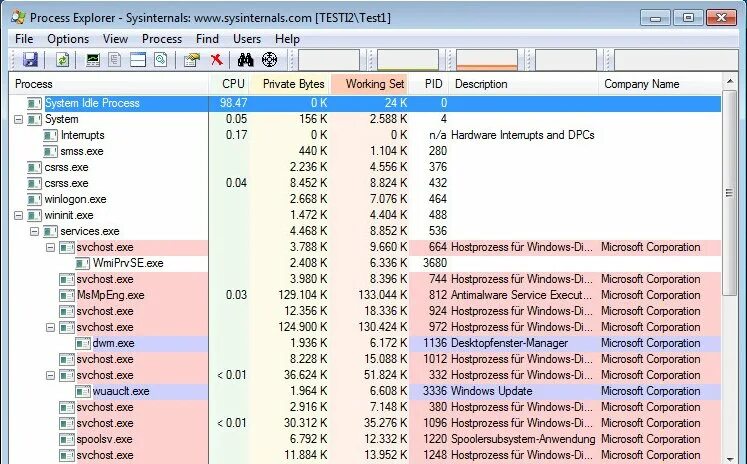Click the Save toolbar icon
Image resolution: width=747 pixels, height=464 pixels.
pyautogui.click(x=30, y=60)
